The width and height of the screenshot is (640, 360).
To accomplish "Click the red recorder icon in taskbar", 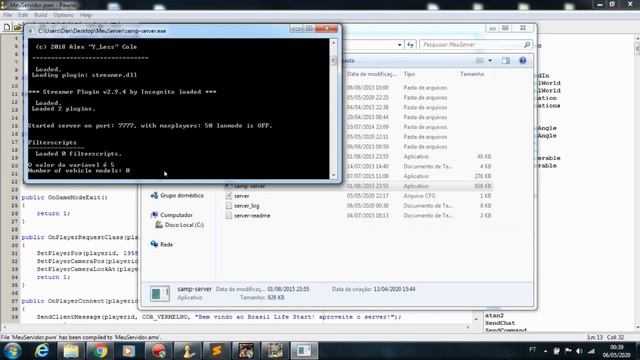I will 158,351.
